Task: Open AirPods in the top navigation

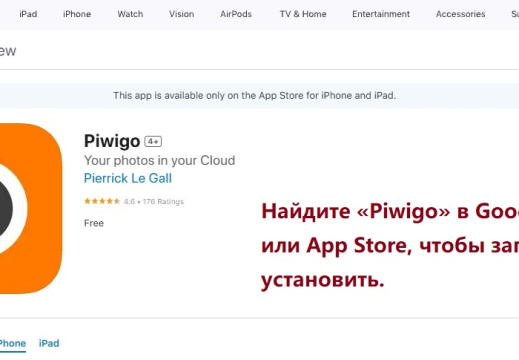Action: 236,14
